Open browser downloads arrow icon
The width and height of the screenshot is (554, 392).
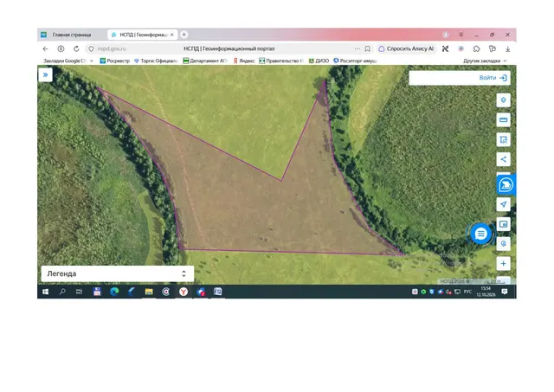click(507, 48)
